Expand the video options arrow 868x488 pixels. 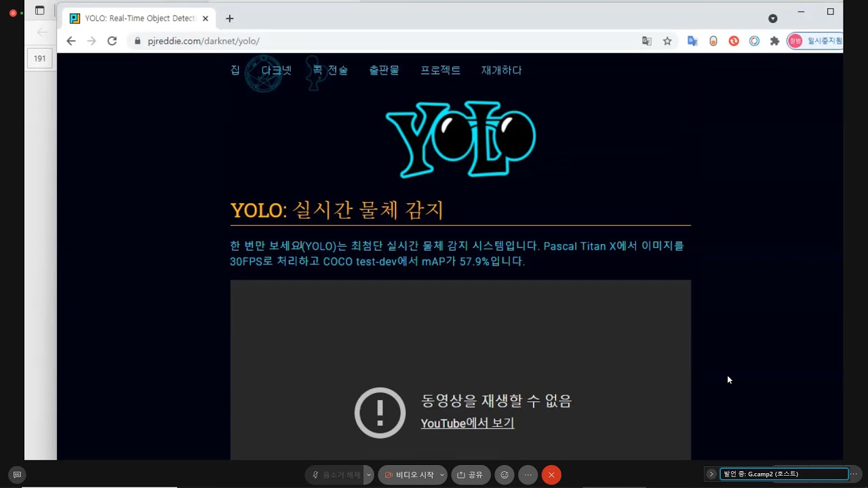[x=442, y=475]
